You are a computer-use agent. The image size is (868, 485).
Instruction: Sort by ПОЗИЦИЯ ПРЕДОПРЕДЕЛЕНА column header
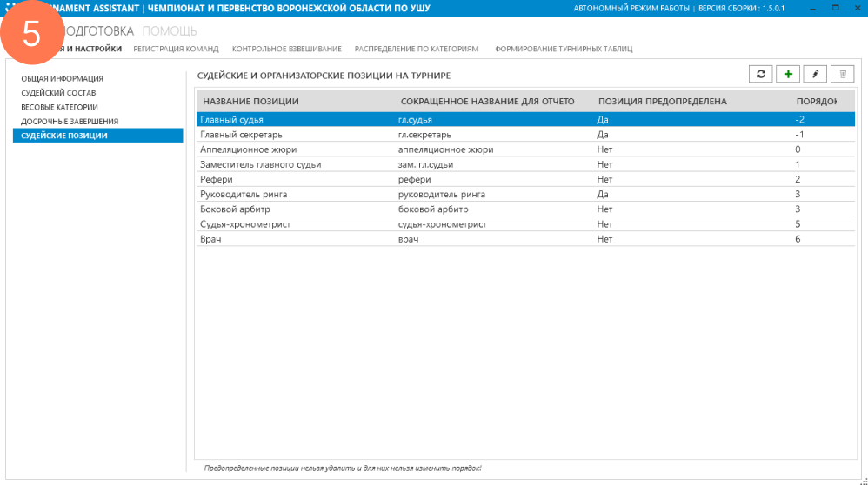tap(662, 102)
